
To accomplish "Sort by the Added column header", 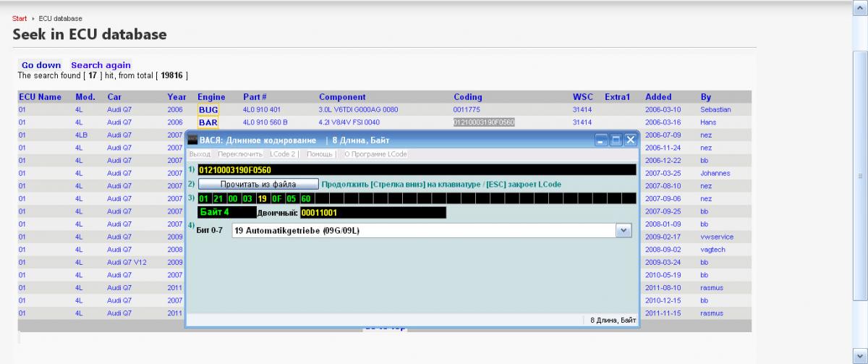I will pyautogui.click(x=658, y=97).
